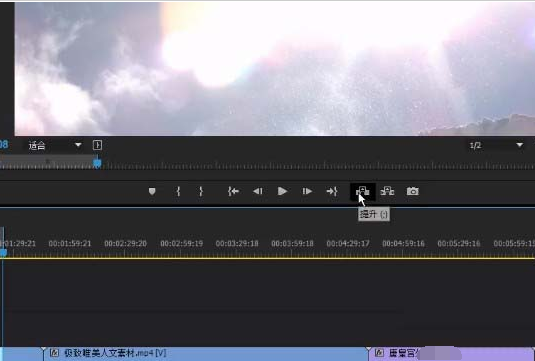Mark In point with left brace
The image size is (535, 361).
178,191
